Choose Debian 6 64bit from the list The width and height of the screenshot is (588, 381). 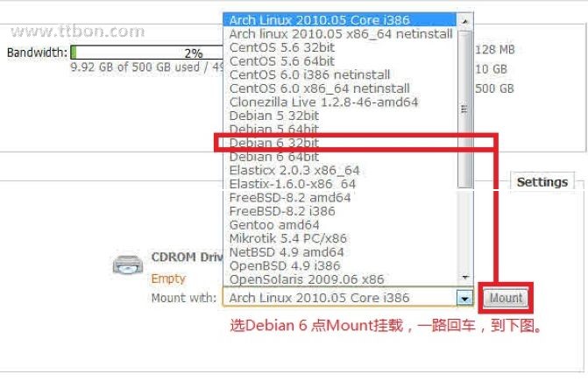click(x=341, y=157)
